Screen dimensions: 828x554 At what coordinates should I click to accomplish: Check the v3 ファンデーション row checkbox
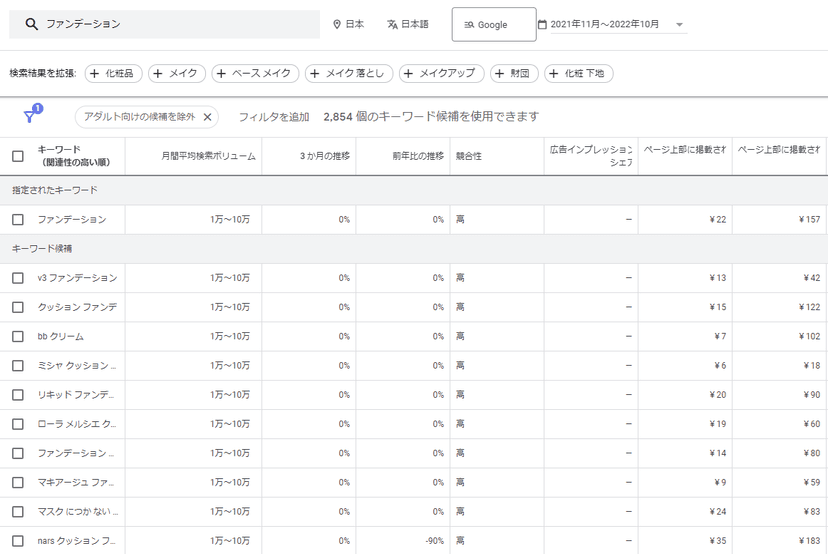click(18, 278)
